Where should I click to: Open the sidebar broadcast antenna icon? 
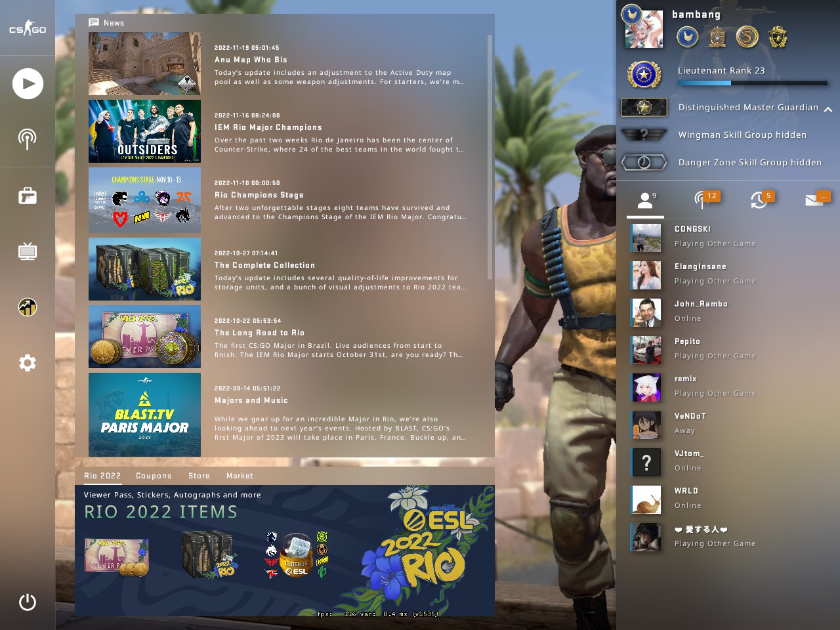[28, 139]
